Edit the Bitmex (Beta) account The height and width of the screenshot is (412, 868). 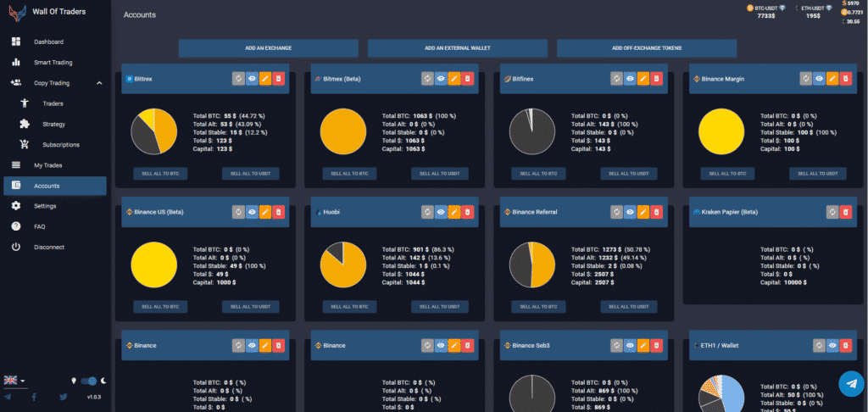[454, 79]
